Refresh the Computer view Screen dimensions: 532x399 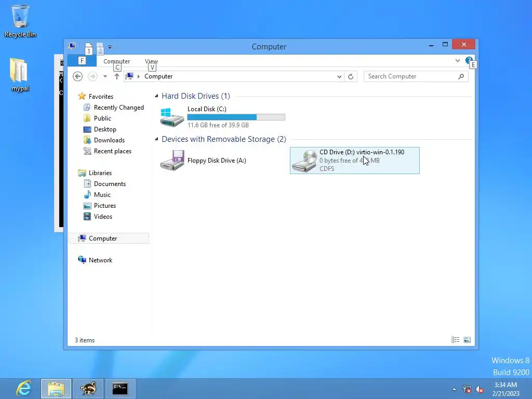click(351, 77)
